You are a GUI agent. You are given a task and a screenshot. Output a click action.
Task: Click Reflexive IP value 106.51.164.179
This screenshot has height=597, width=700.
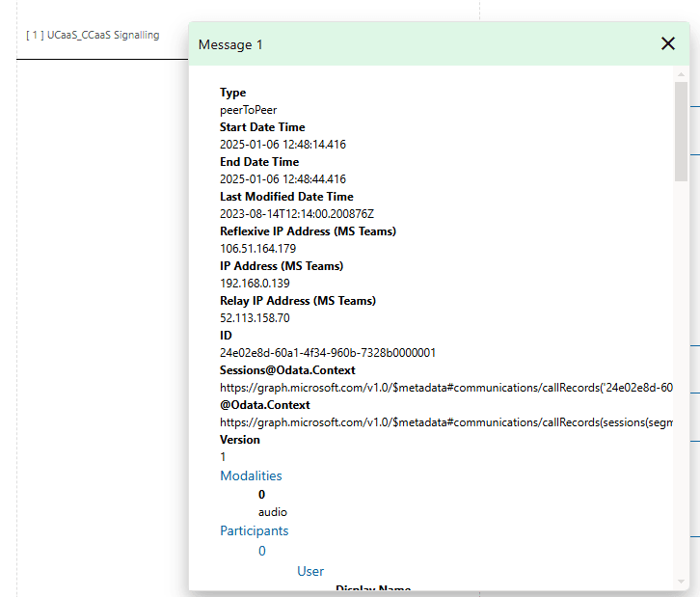[258, 249]
